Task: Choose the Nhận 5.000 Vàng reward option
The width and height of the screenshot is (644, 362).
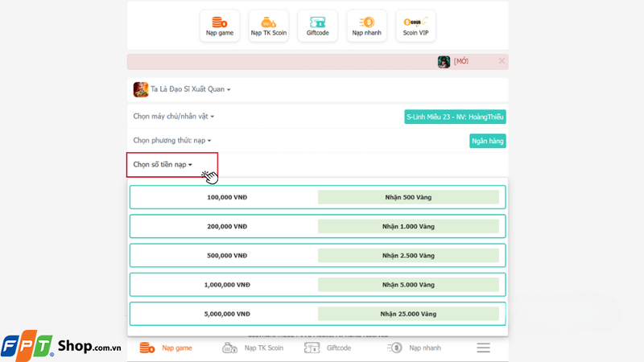Action: 408,285
